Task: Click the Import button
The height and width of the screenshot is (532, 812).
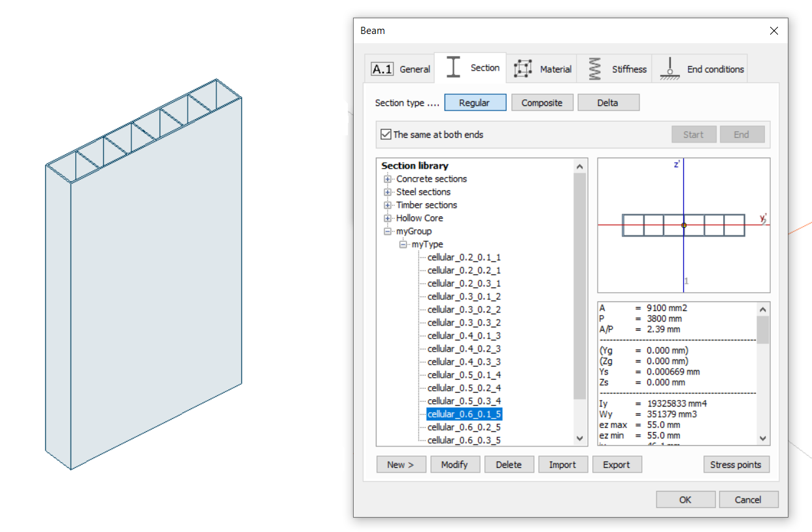Action: pyautogui.click(x=562, y=465)
